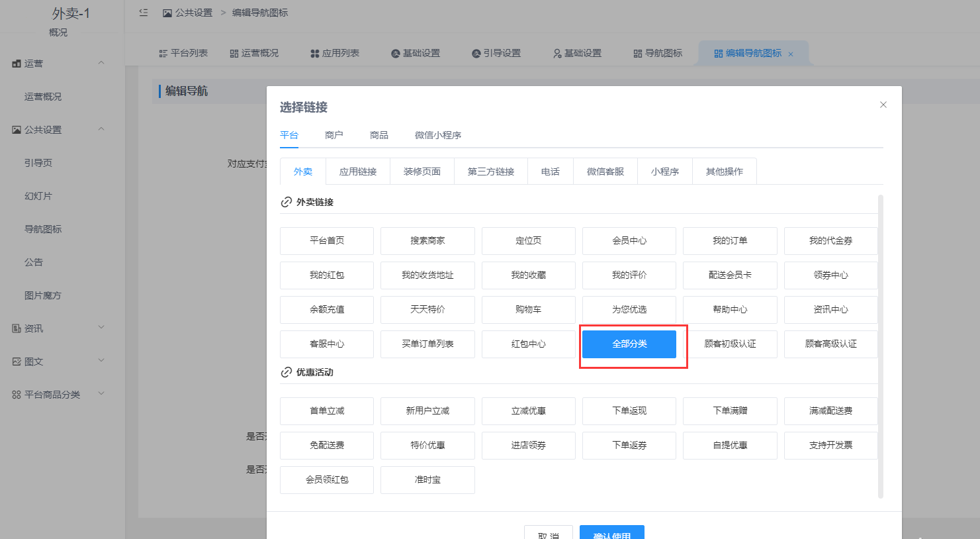Screen dimensions: 980x539
Task: Select the 平台首页 link option
Action: [x=327, y=241]
